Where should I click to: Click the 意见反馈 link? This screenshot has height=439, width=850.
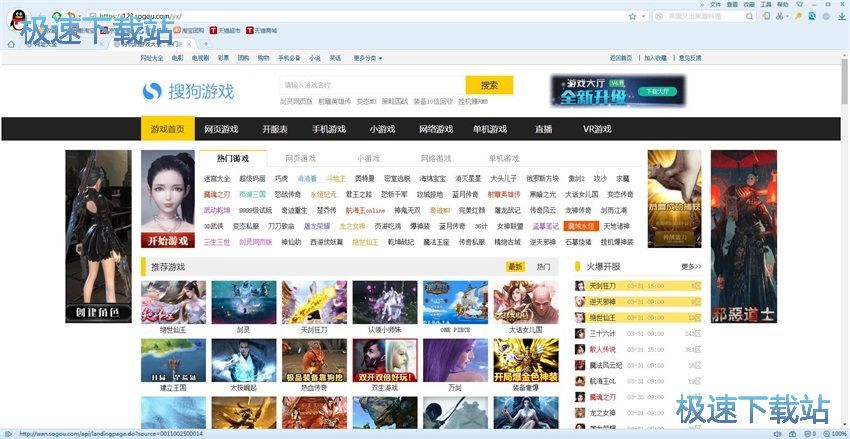point(690,58)
